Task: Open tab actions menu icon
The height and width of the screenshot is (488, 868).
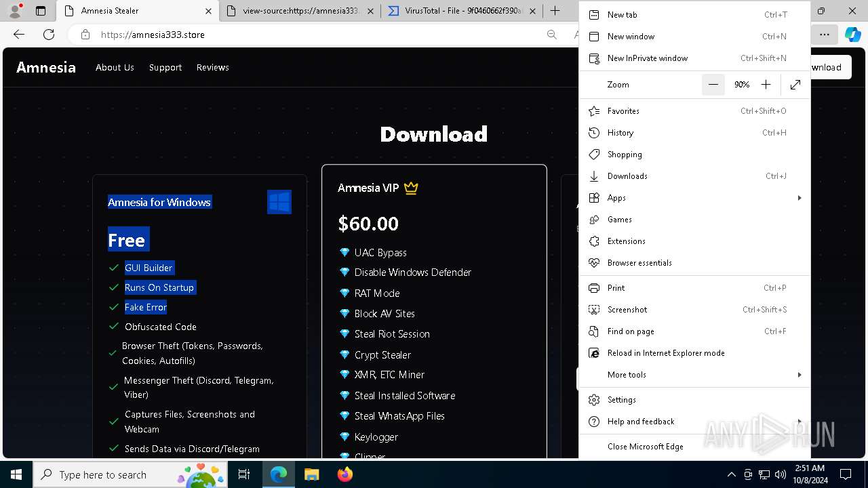Action: tap(41, 11)
